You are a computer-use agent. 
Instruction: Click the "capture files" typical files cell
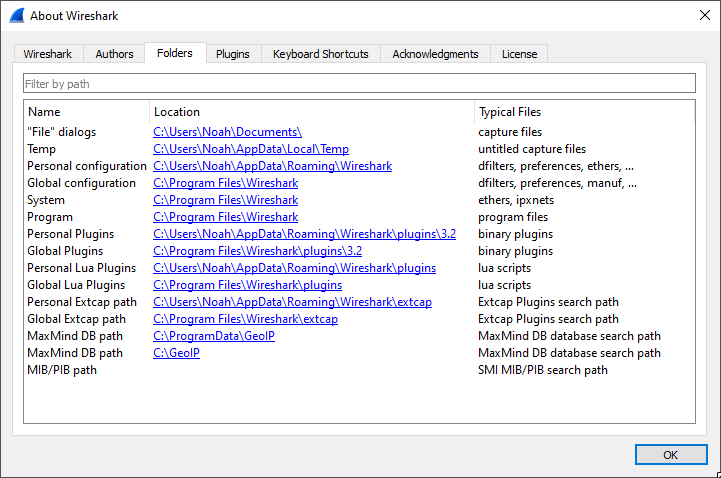pyautogui.click(x=510, y=132)
